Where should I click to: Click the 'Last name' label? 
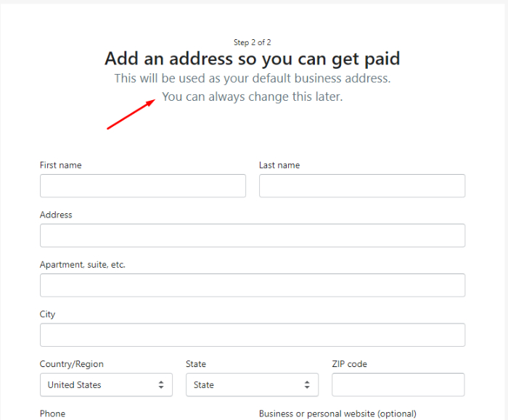pos(279,165)
